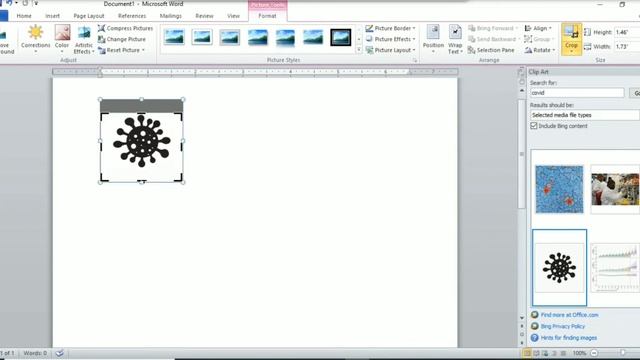The height and width of the screenshot is (360, 640).
Task: Switch to the Mailings tab
Action: point(171,16)
